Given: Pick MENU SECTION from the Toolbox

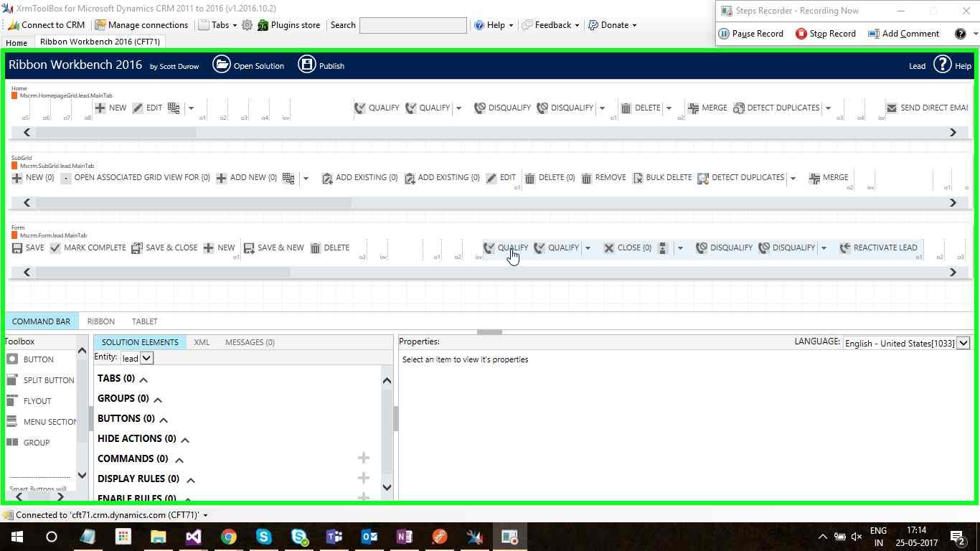Looking at the screenshot, I should [41, 422].
